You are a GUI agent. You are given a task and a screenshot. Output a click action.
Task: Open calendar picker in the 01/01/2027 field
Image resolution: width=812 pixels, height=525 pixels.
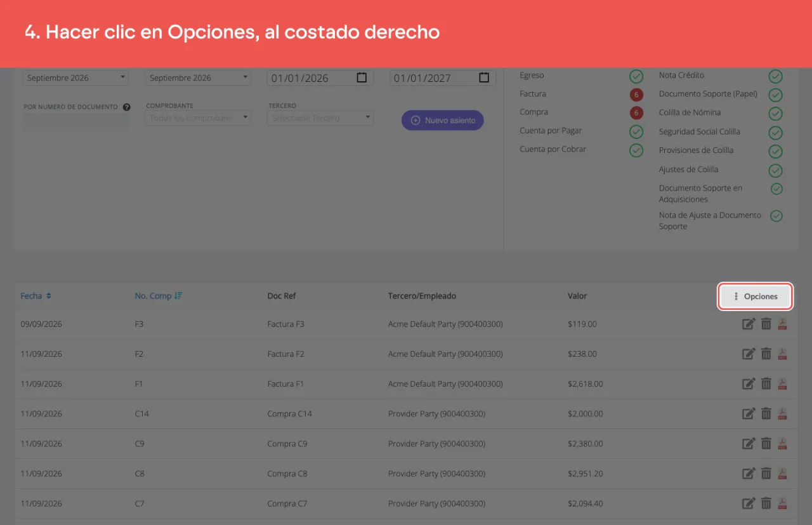pyautogui.click(x=484, y=77)
